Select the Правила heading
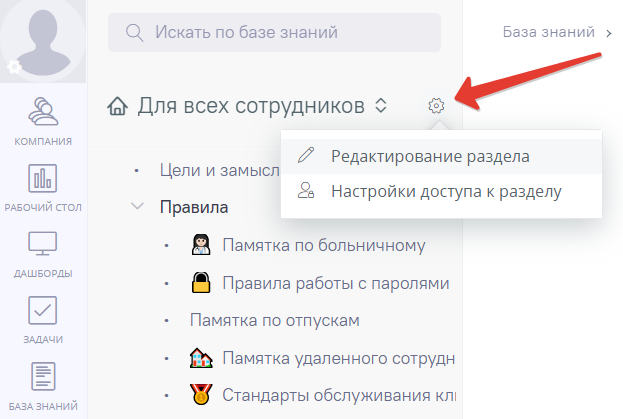This screenshot has width=623, height=419. [x=194, y=207]
